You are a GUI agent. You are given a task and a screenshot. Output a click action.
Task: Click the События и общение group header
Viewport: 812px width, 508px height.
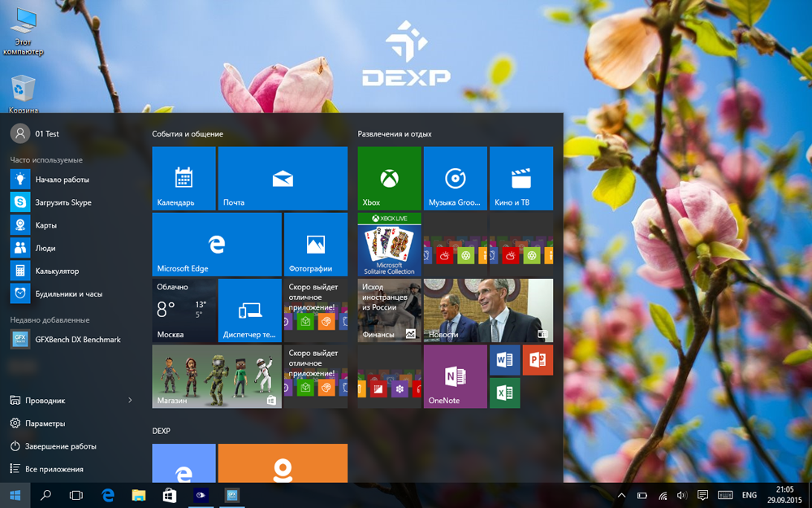click(188, 134)
